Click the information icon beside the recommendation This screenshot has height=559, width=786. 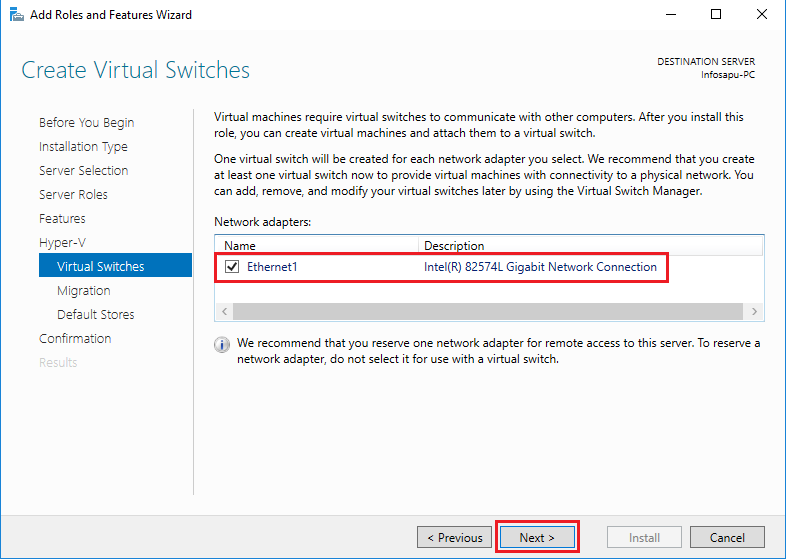pyautogui.click(x=222, y=345)
